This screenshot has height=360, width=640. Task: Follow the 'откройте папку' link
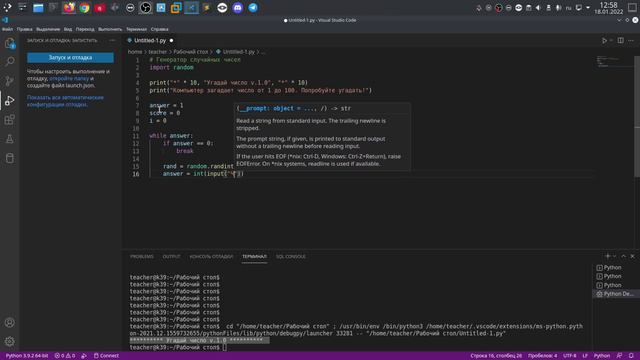click(x=69, y=78)
